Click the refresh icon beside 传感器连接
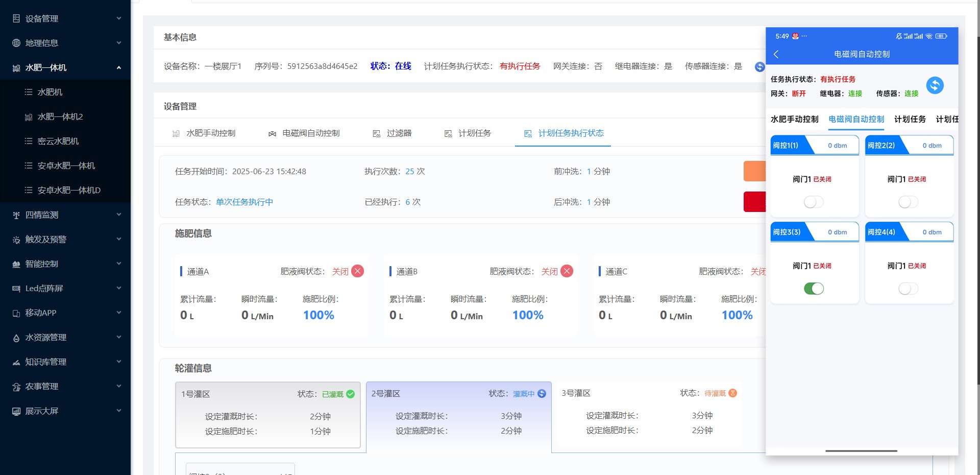The width and height of the screenshot is (980, 475). [759, 66]
